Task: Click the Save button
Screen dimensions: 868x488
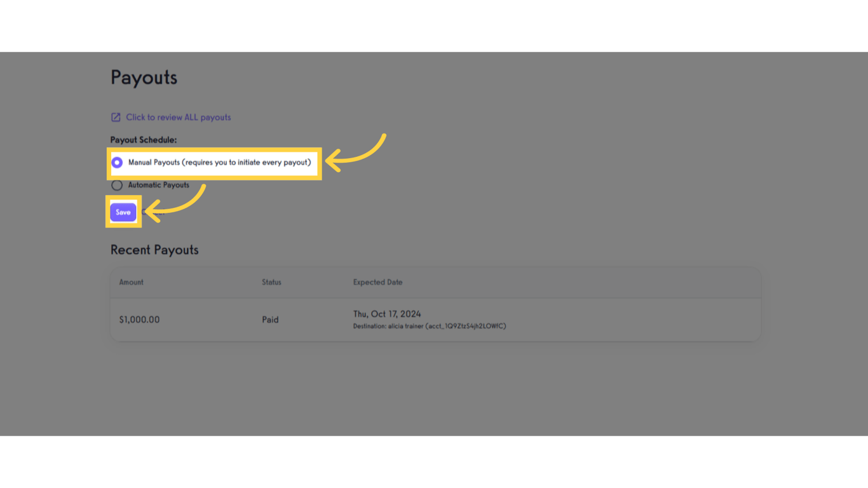Action: click(x=123, y=212)
